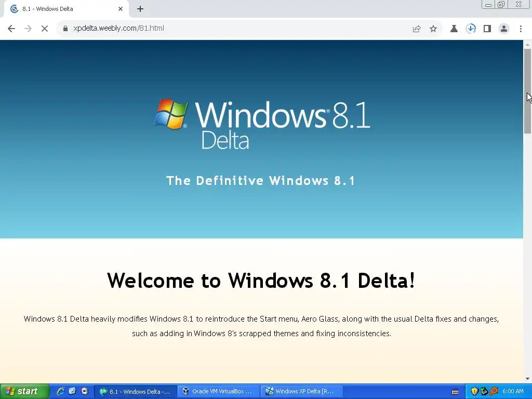Select the 8.1 - Windows Delta tab

pos(66,9)
